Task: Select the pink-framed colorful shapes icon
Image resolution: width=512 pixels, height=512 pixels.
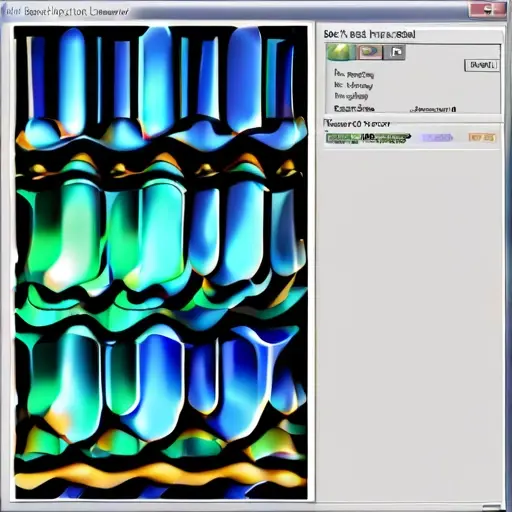Action: tap(370, 52)
